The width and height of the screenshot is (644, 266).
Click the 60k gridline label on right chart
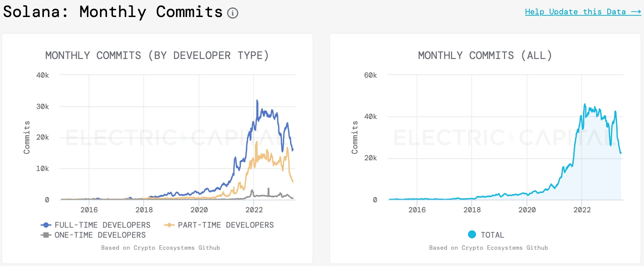click(x=370, y=75)
